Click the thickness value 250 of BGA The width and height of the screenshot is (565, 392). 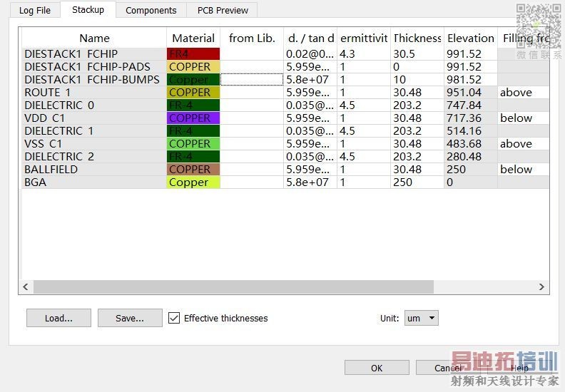[402, 182]
